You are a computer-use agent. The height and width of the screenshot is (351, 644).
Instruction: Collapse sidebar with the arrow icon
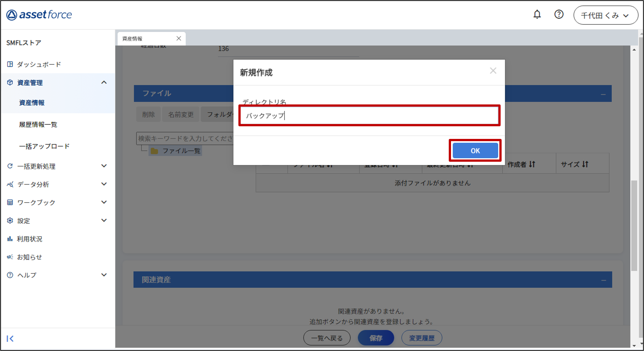[x=10, y=339]
